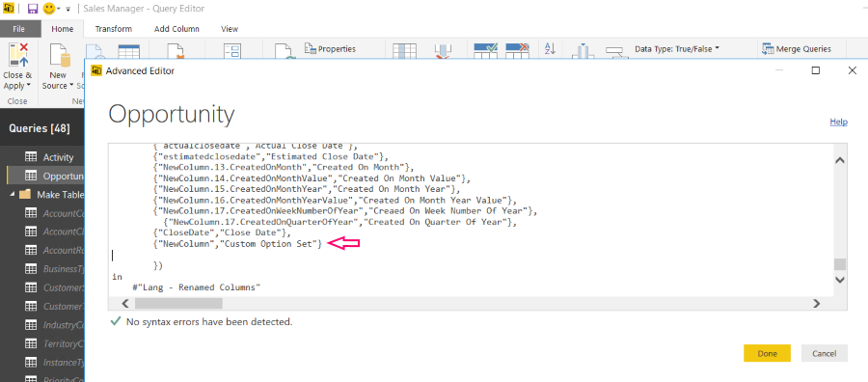
Task: Open the New Source dropdown arrow
Action: pos(71,86)
